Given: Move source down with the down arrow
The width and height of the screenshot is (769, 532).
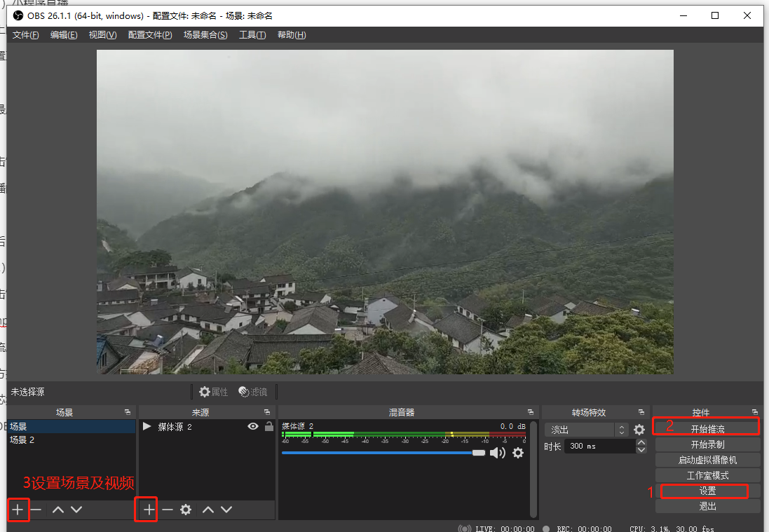Looking at the screenshot, I should pos(226,510).
